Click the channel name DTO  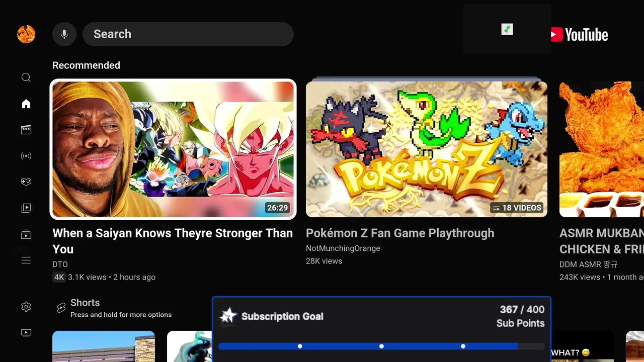(x=60, y=264)
